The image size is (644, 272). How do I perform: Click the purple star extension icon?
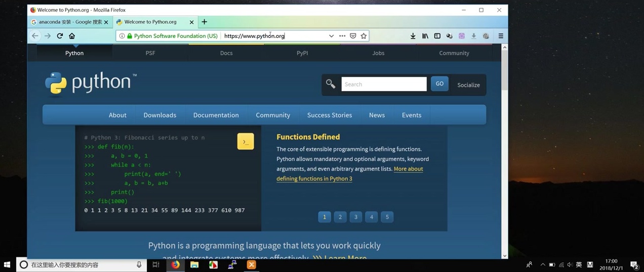[x=462, y=36]
